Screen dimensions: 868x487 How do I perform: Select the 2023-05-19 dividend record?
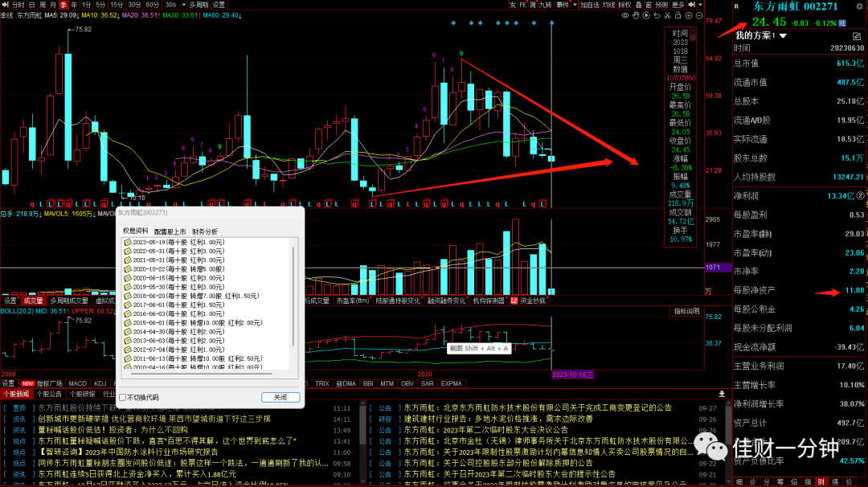pyautogui.click(x=174, y=243)
